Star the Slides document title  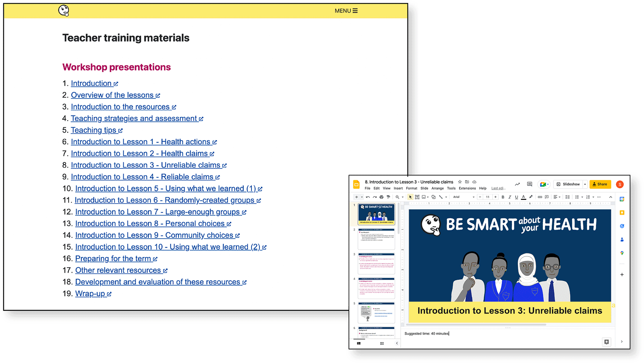(460, 182)
